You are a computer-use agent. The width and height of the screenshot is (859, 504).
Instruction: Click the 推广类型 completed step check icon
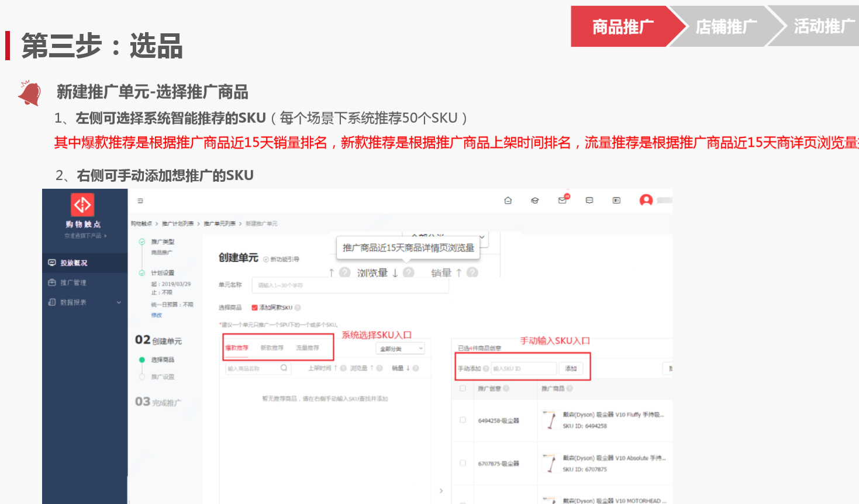pyautogui.click(x=142, y=241)
